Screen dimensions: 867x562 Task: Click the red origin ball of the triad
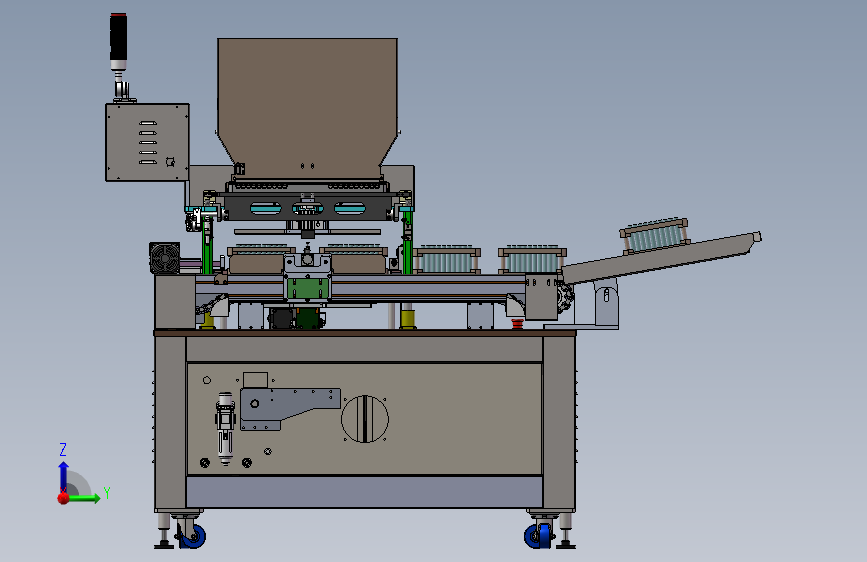coord(63,498)
